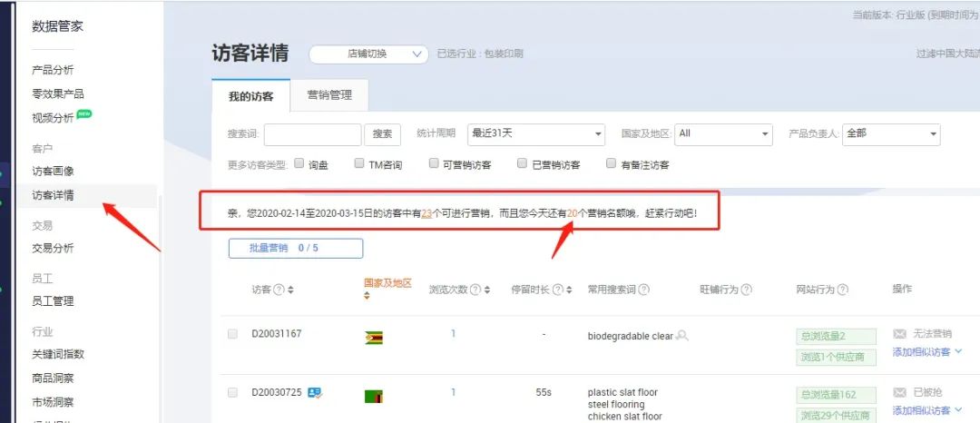Image resolution: width=980 pixels, height=423 pixels.
Task: Click the search term steel flooring
Action: pyautogui.click(x=616, y=404)
